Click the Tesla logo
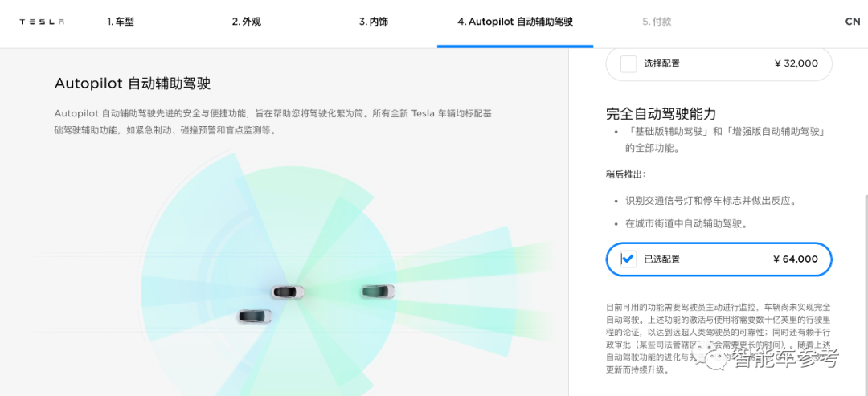 click(42, 22)
